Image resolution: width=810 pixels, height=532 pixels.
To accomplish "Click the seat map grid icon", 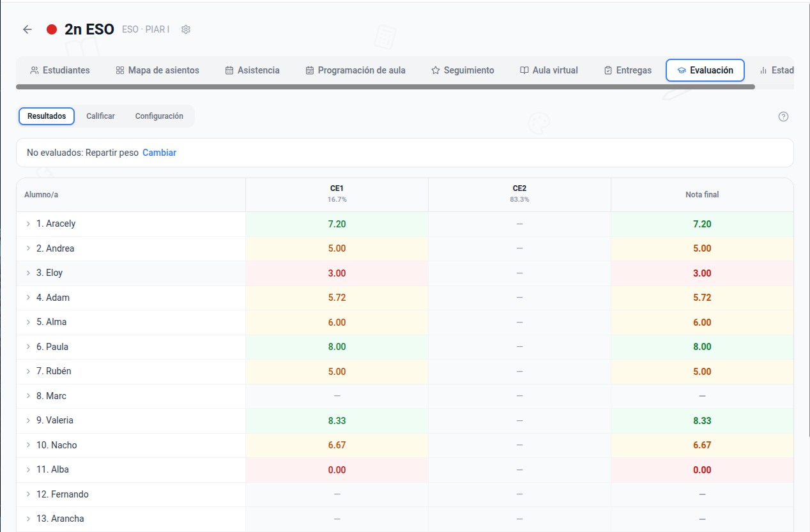I will click(x=119, y=70).
